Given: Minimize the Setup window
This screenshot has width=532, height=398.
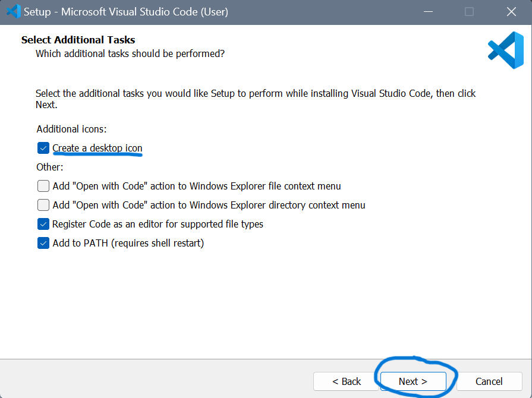Looking at the screenshot, I should [428, 12].
